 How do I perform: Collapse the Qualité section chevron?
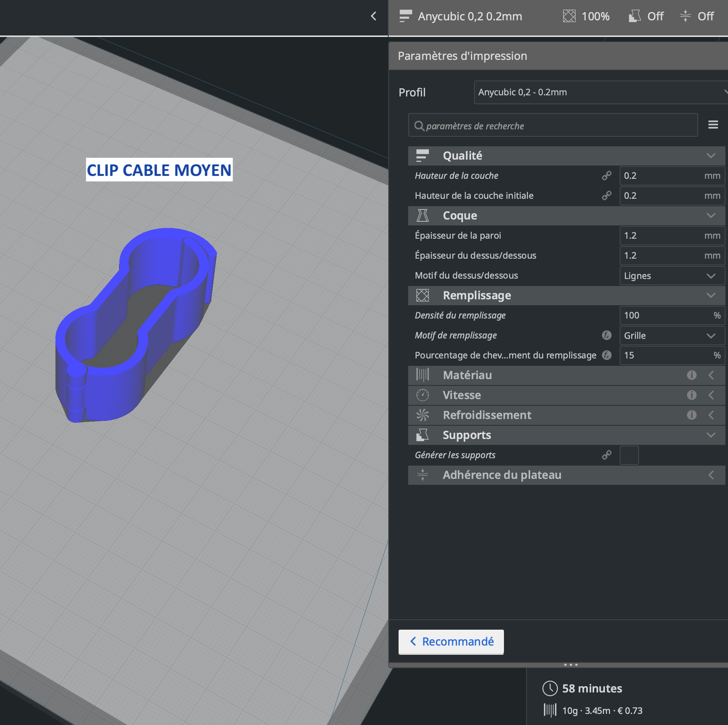click(x=711, y=156)
